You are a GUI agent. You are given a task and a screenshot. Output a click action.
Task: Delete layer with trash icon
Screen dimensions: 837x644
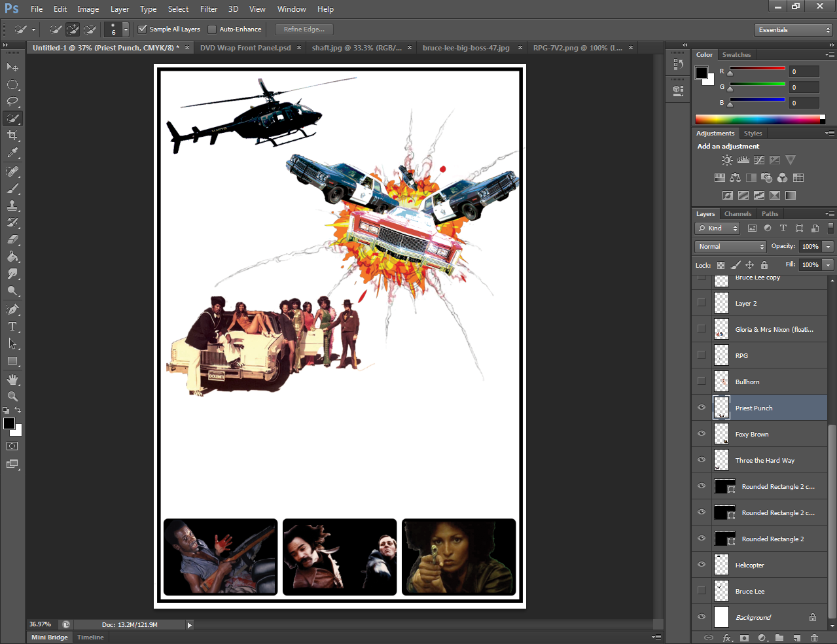814,637
